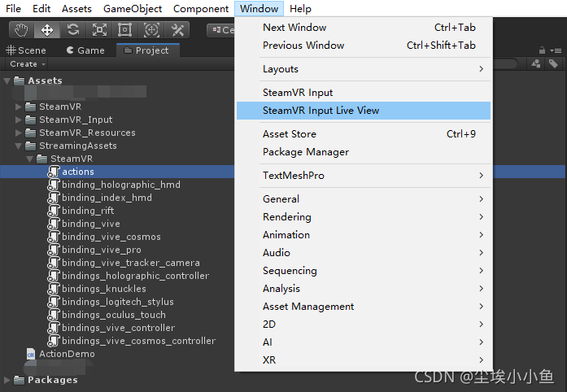Screen dimensions: 567x392
Task: Expand the SteamVR_Resources folder
Action: (x=19, y=133)
